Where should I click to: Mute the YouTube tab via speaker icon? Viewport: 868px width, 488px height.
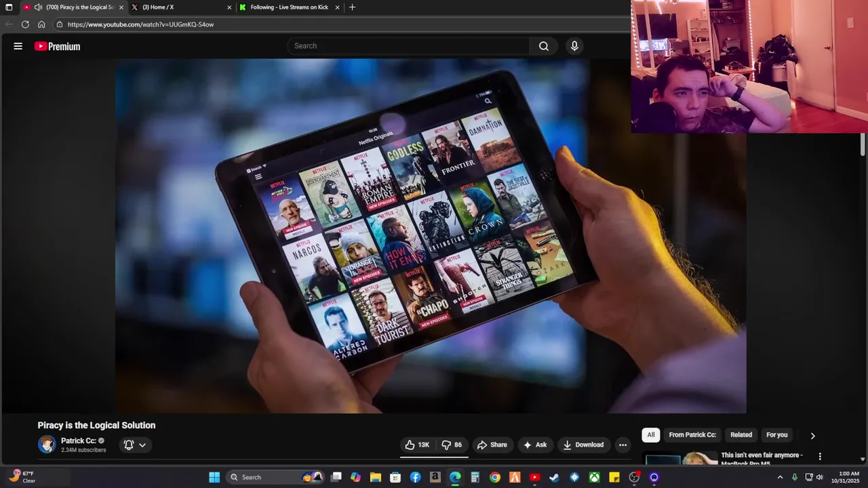(x=38, y=7)
